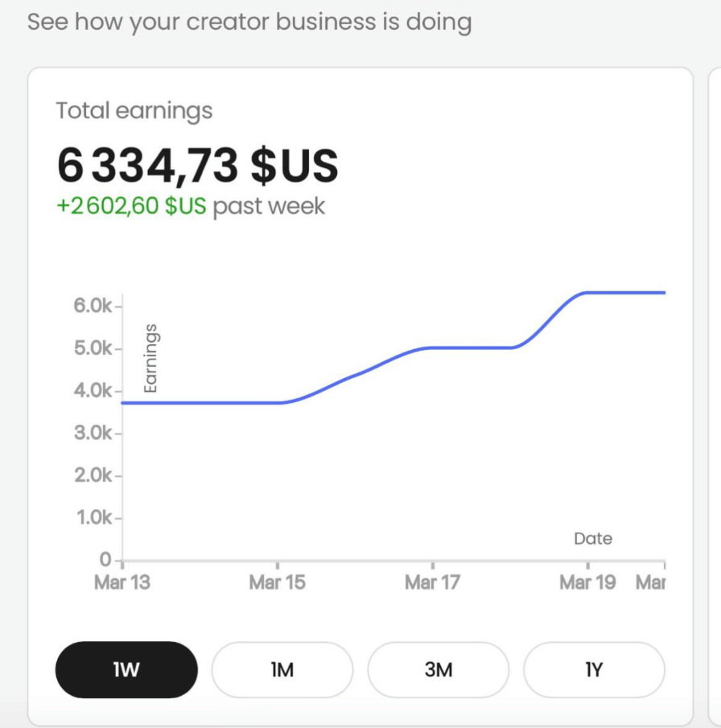Select the 1W time range
The width and height of the screenshot is (721, 728).
coord(126,669)
